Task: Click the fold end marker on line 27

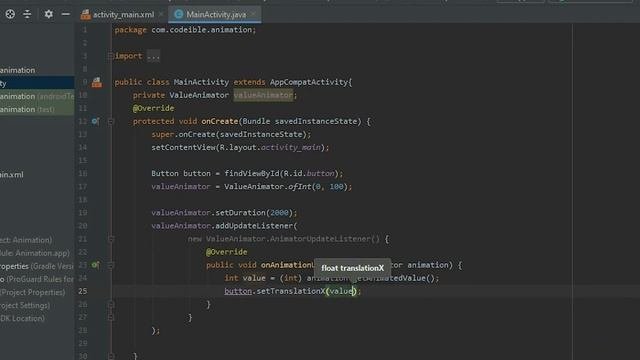Action: coord(111,317)
